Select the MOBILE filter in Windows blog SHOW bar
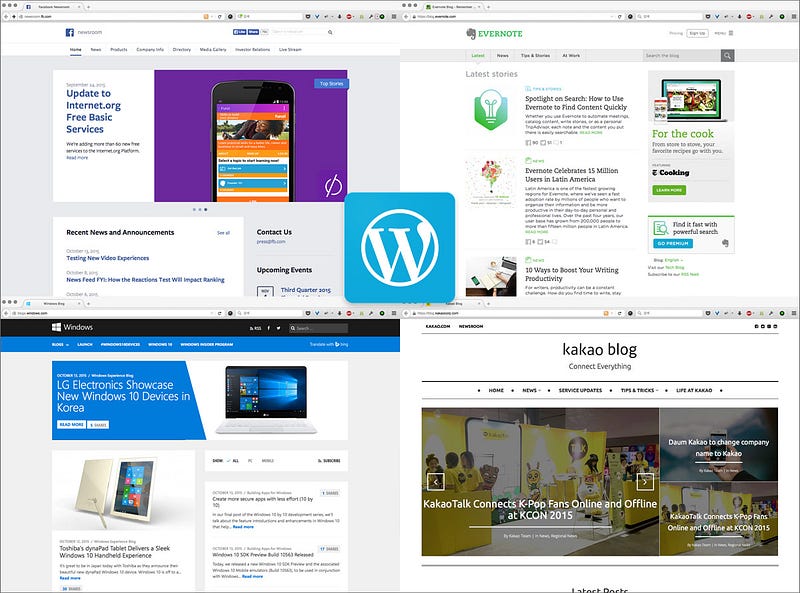This screenshot has width=800, height=593. 268,460
